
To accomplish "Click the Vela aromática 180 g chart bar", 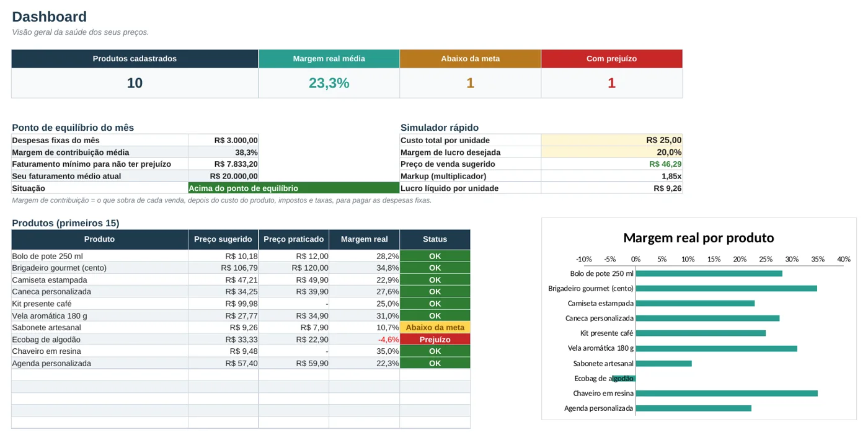I will [x=717, y=348].
